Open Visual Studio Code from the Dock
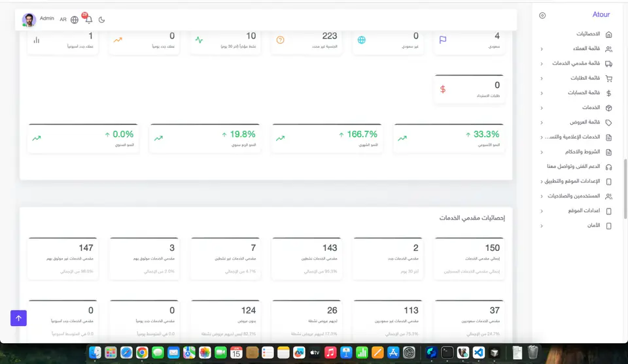This screenshot has height=364, width=628. point(479,352)
